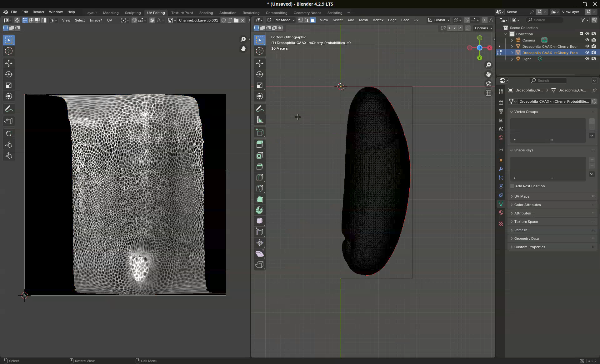
Task: Open the Mesh menu
Action: pyautogui.click(x=363, y=20)
